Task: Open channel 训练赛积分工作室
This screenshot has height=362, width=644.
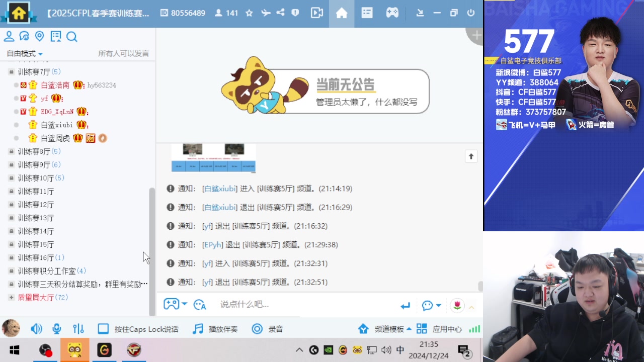Action: click(47, 271)
